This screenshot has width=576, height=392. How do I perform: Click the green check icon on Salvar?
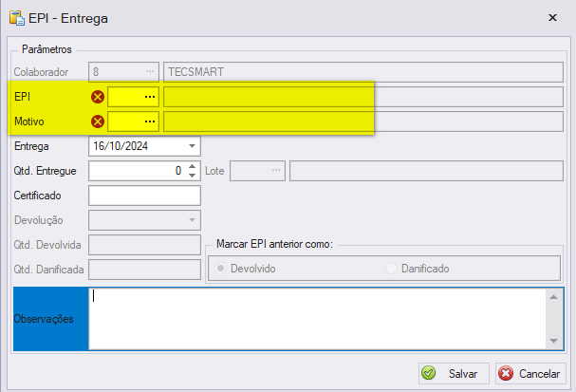coord(428,373)
